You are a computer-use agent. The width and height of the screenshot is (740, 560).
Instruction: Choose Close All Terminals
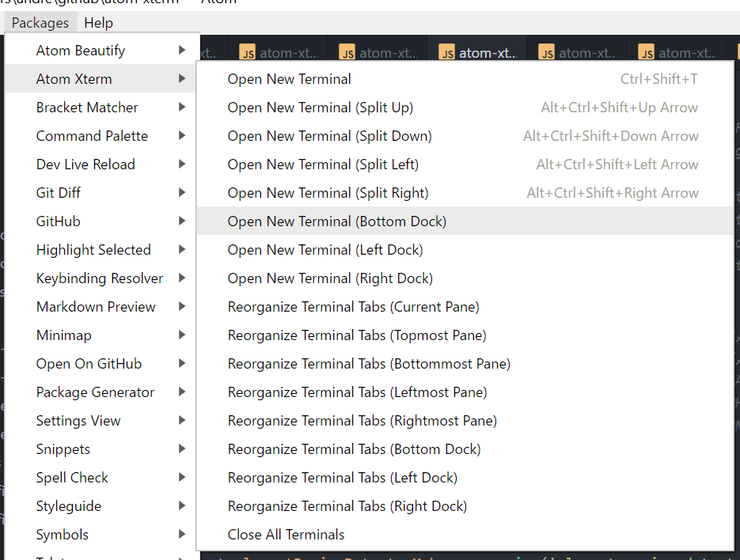coord(465,535)
